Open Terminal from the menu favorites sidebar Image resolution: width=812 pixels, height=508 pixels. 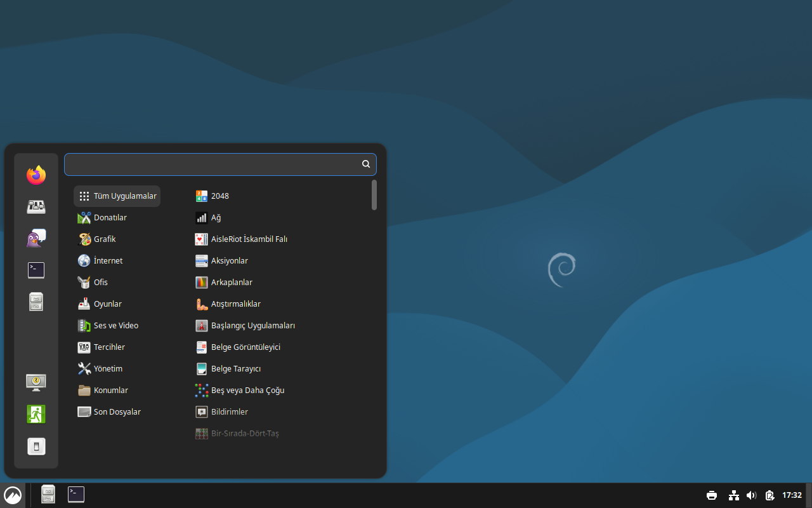click(36, 271)
